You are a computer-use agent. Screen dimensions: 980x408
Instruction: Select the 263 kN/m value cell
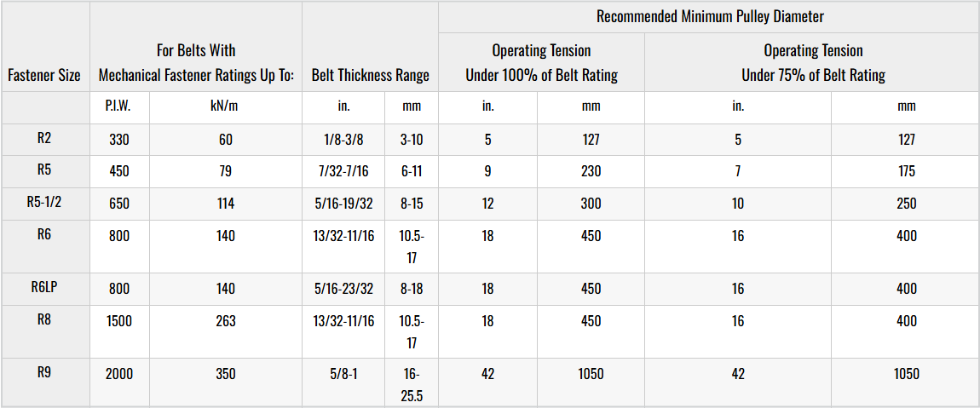click(x=225, y=321)
